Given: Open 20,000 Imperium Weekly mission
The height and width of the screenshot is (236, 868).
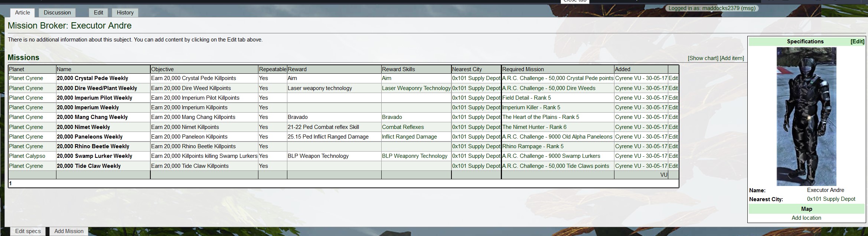Looking at the screenshot, I should coord(88,107).
